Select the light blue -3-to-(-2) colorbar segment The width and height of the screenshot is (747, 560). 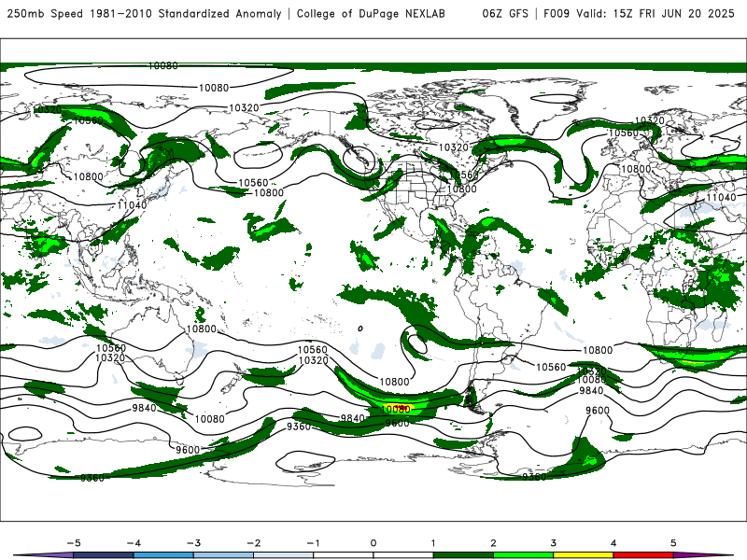(x=223, y=555)
